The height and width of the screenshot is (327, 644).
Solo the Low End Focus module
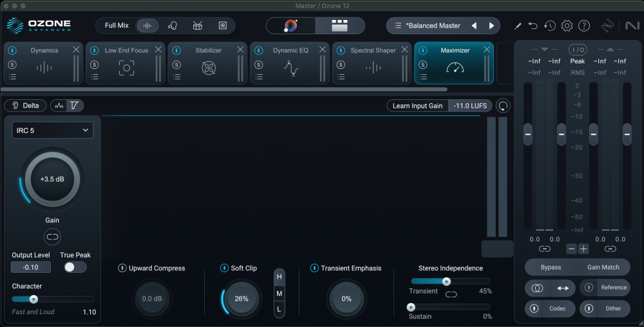click(95, 64)
